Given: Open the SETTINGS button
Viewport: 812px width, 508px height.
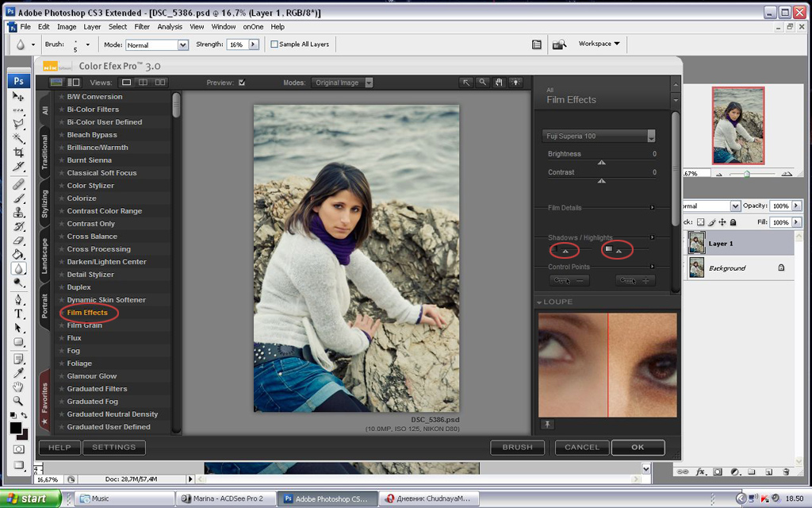Looking at the screenshot, I should pyautogui.click(x=114, y=448).
